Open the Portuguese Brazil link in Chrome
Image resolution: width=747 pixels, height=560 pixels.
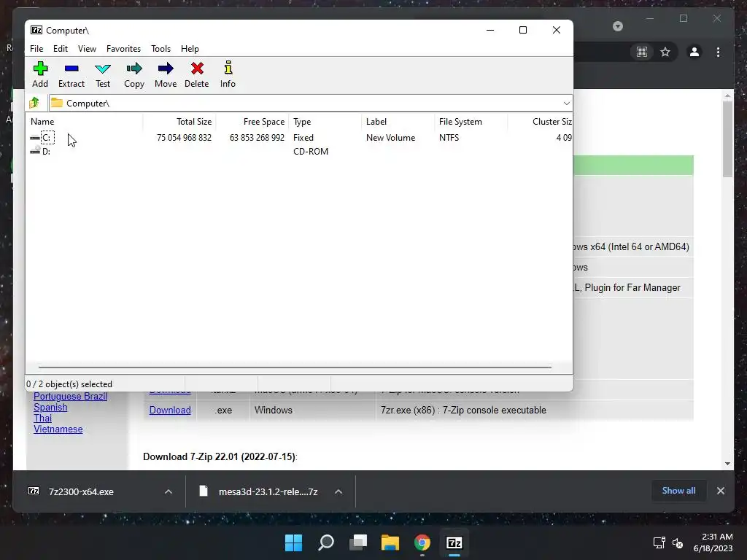point(70,396)
